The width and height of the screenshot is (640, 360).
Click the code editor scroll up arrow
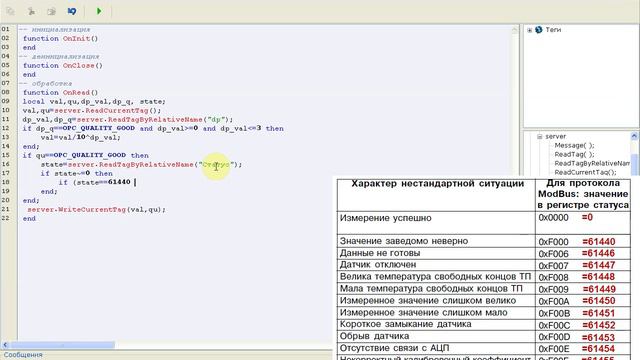point(514,30)
